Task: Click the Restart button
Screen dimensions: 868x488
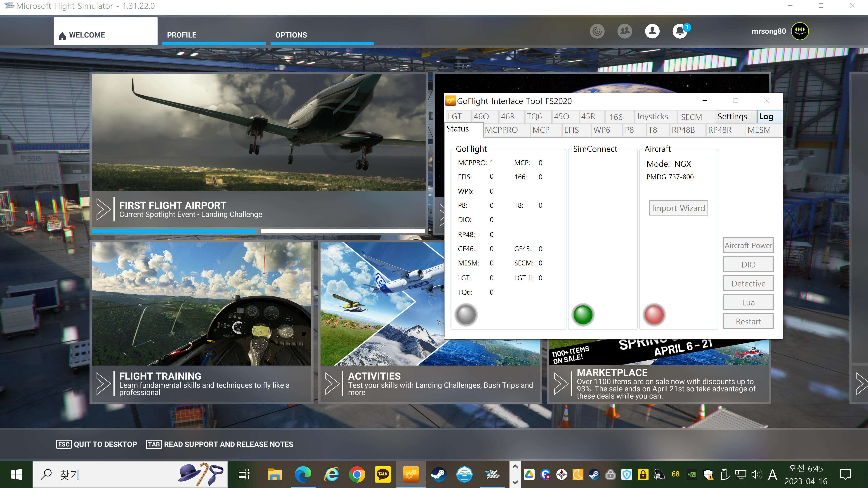Action: coord(748,321)
